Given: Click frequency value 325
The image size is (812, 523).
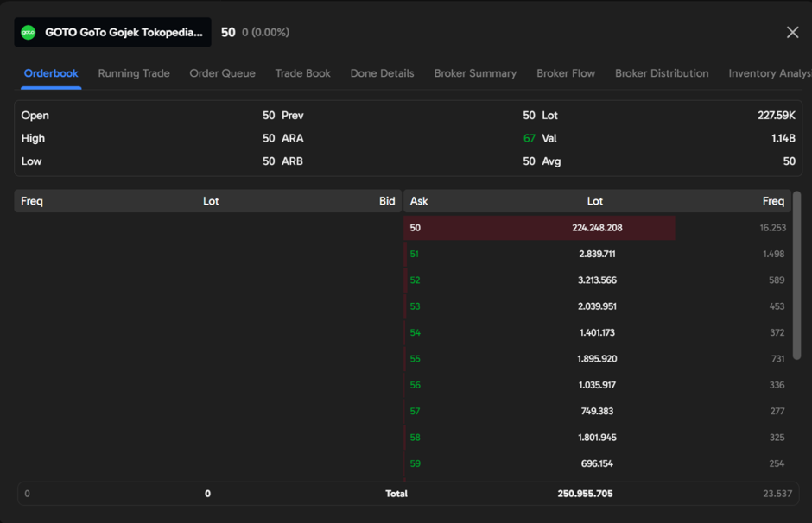Looking at the screenshot, I should [777, 437].
